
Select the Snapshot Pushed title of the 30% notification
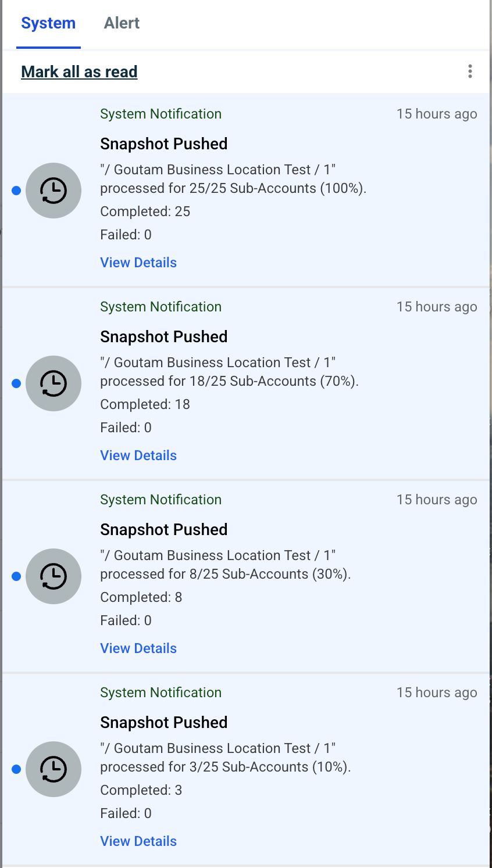163,529
